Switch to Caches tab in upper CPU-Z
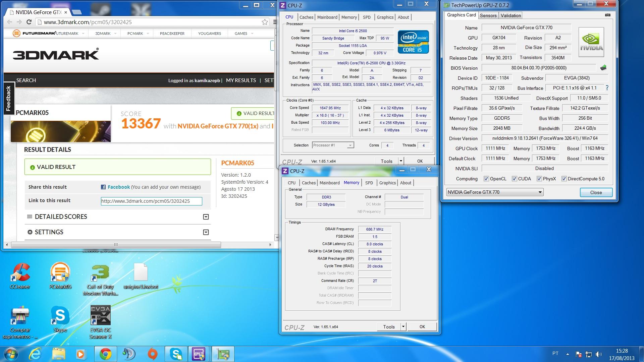Image resolution: width=644 pixels, height=362 pixels. coord(306,17)
